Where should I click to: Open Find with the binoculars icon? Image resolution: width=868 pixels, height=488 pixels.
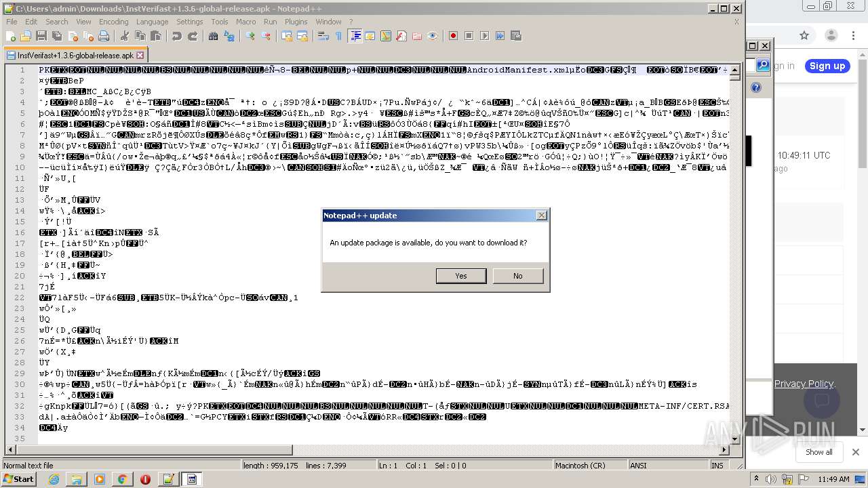point(213,36)
